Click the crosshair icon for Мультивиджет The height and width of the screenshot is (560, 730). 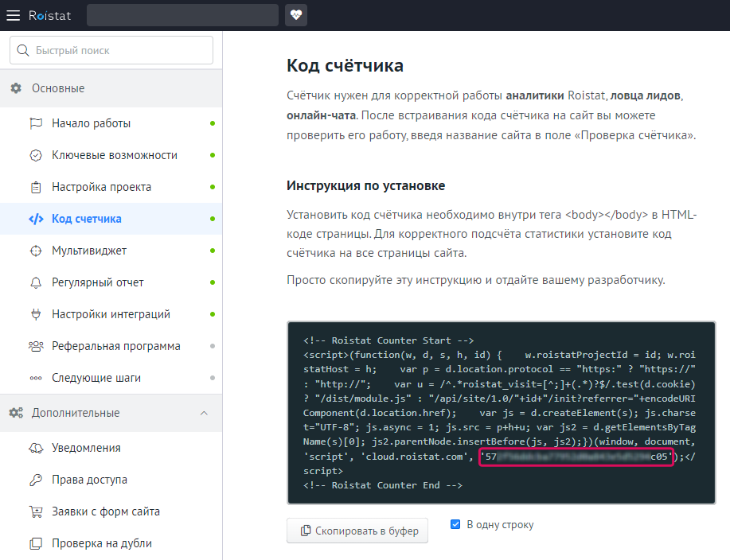36,251
